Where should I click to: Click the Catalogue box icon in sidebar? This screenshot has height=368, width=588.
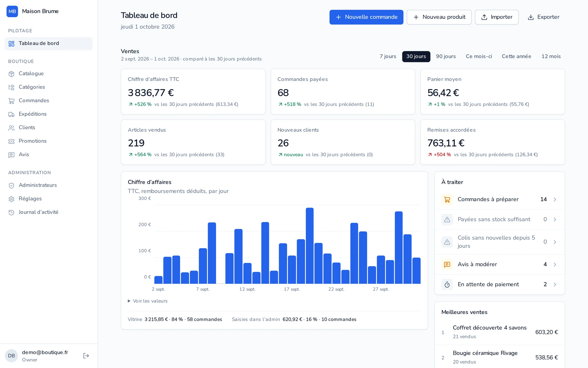(x=12, y=74)
